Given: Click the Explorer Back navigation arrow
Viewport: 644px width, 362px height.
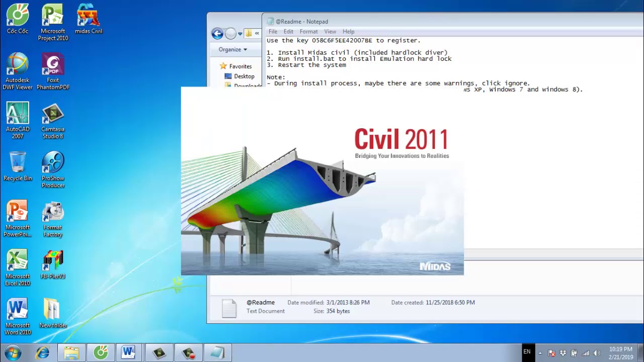Looking at the screenshot, I should (x=217, y=34).
